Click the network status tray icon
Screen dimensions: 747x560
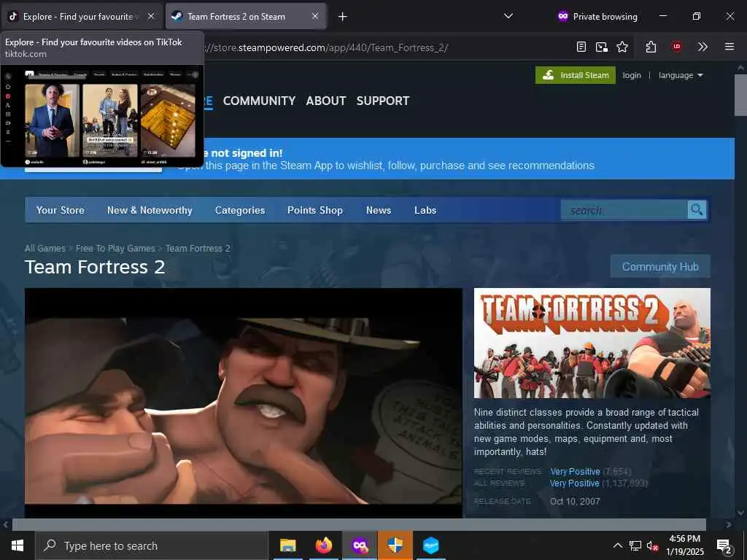coord(635,545)
